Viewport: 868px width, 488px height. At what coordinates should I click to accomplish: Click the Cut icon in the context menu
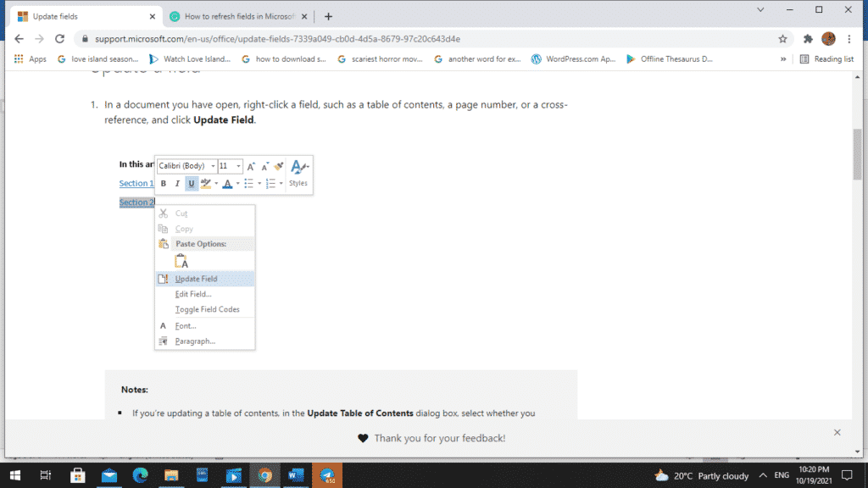pyautogui.click(x=163, y=213)
